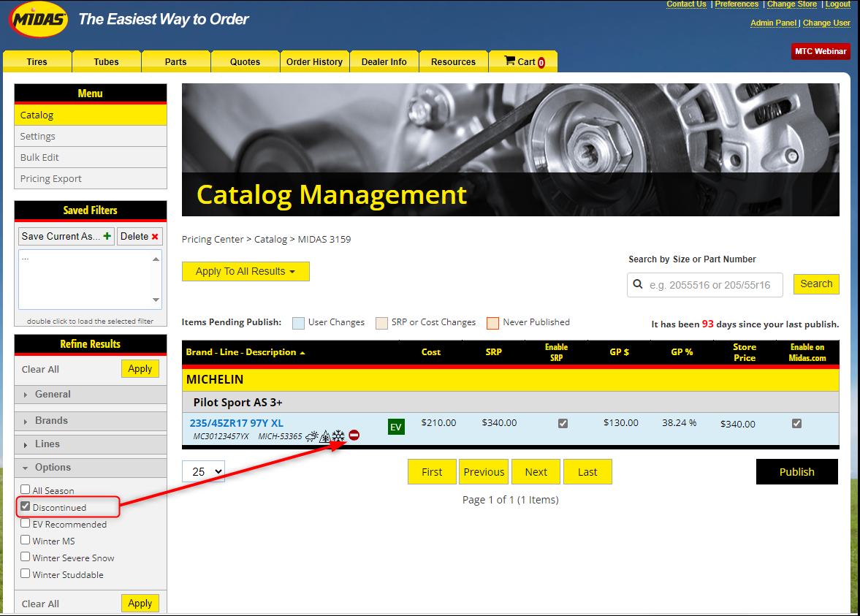Click the magnifier icon in the search box

coord(638,284)
